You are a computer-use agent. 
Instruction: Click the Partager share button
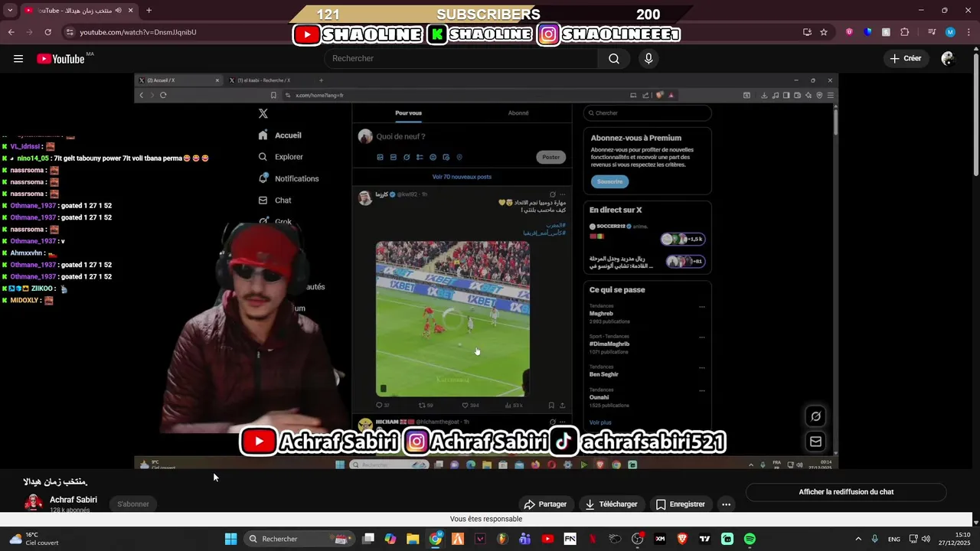click(545, 504)
